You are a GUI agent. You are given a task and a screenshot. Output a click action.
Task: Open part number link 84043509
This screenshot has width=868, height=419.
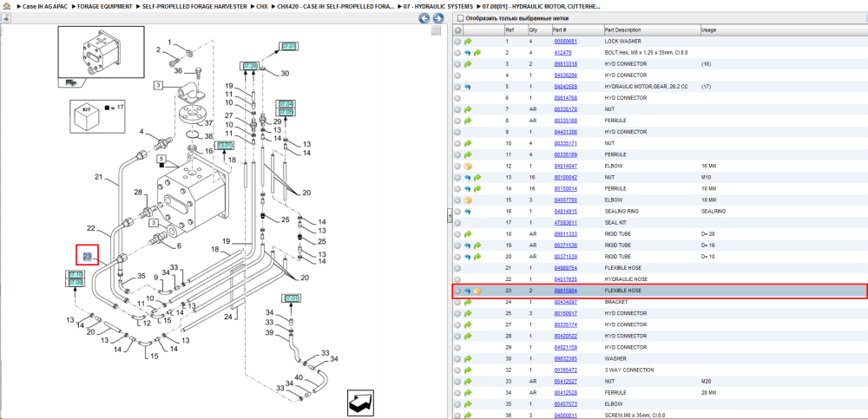tap(566, 87)
